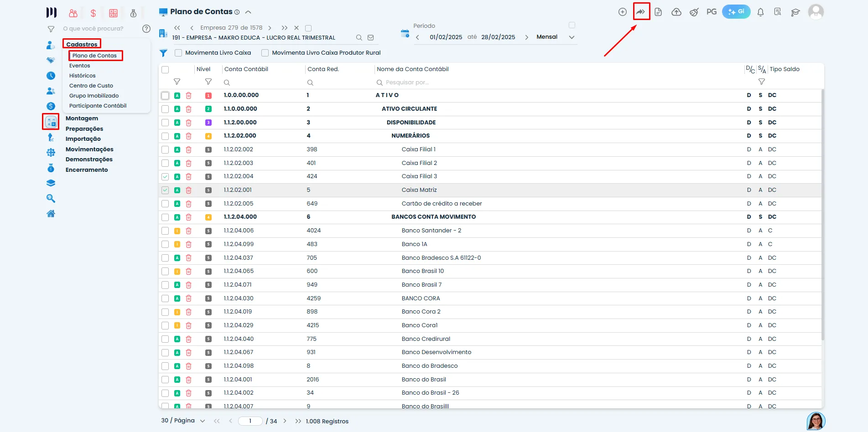
Task: Open the Eventos menu item
Action: (80, 66)
